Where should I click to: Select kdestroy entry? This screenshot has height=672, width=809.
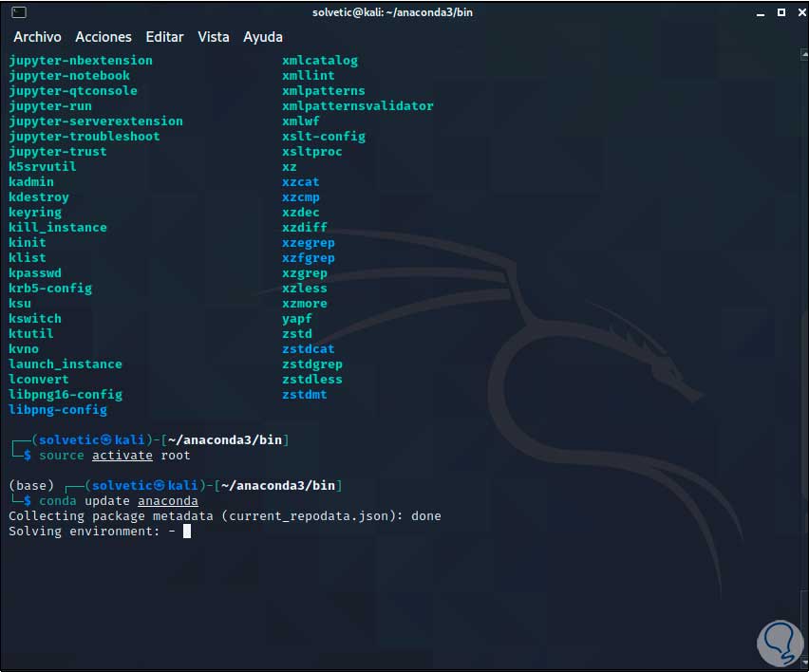click(x=39, y=197)
